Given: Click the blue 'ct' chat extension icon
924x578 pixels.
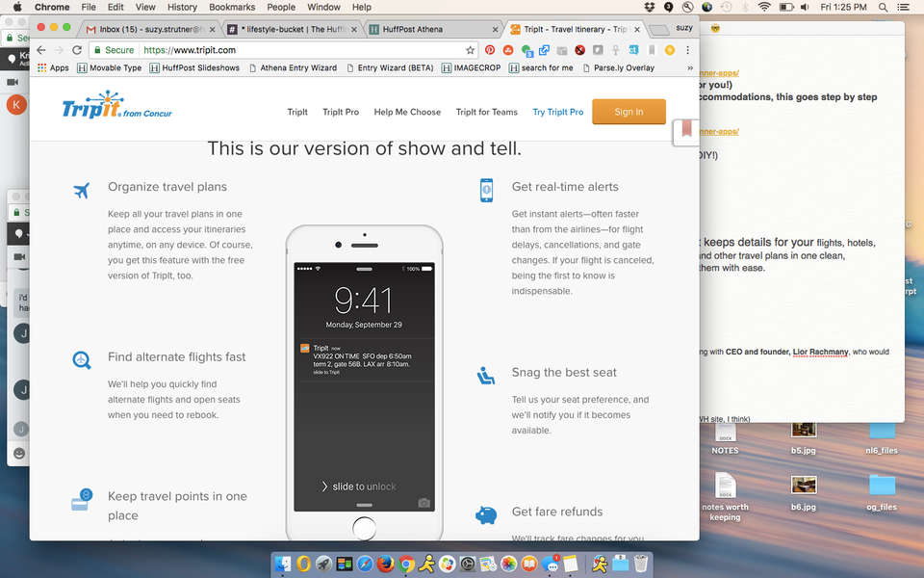Looking at the screenshot, I should pos(633,50).
